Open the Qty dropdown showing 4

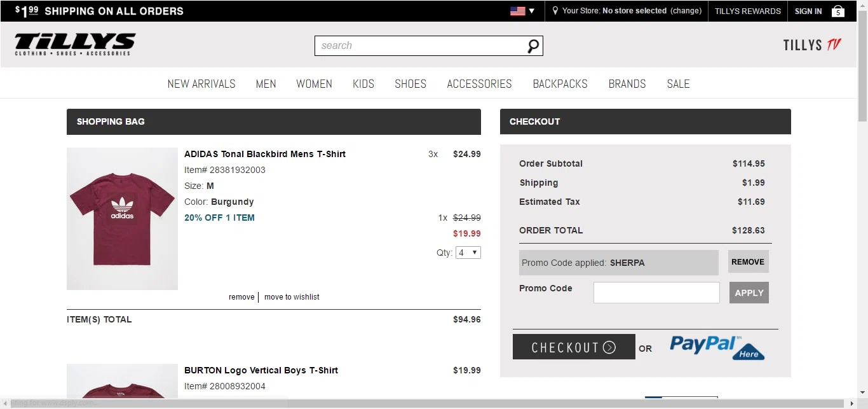(468, 253)
